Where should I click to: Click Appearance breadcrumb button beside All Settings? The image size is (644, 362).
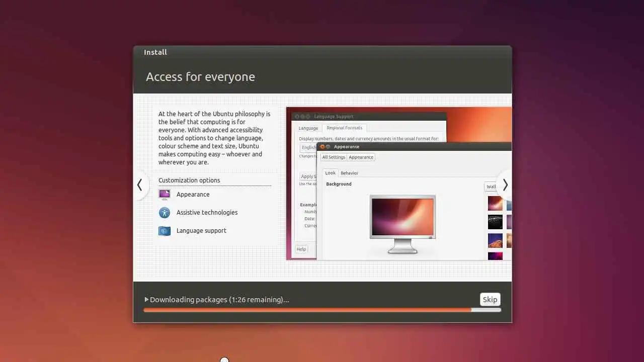click(361, 157)
